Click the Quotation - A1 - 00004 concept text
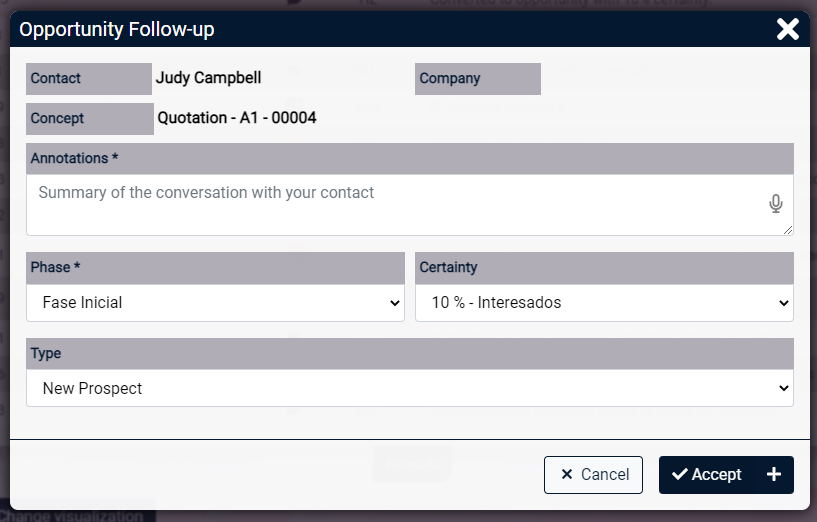The width and height of the screenshot is (817, 522). [237, 118]
